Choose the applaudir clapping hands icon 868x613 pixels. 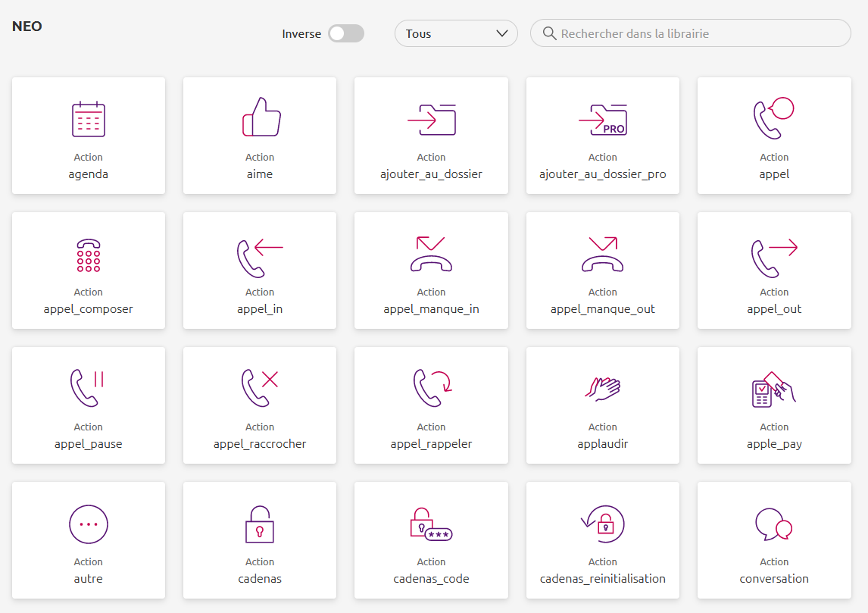coord(603,388)
